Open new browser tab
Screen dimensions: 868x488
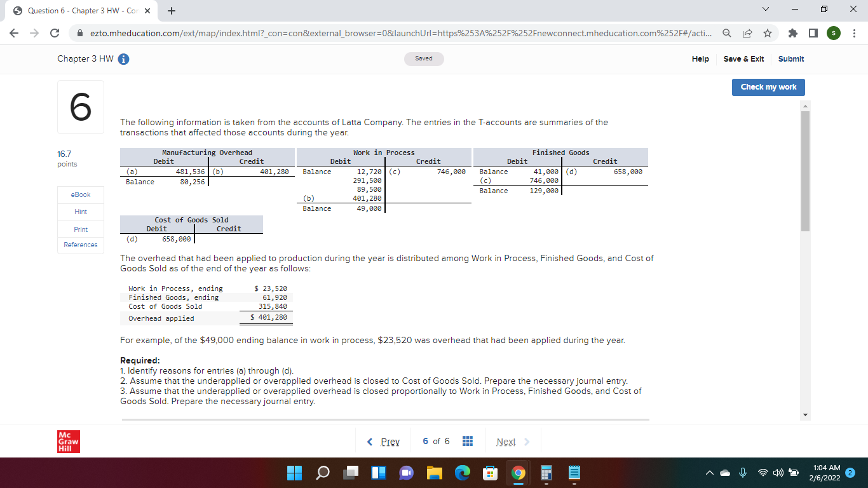(171, 11)
